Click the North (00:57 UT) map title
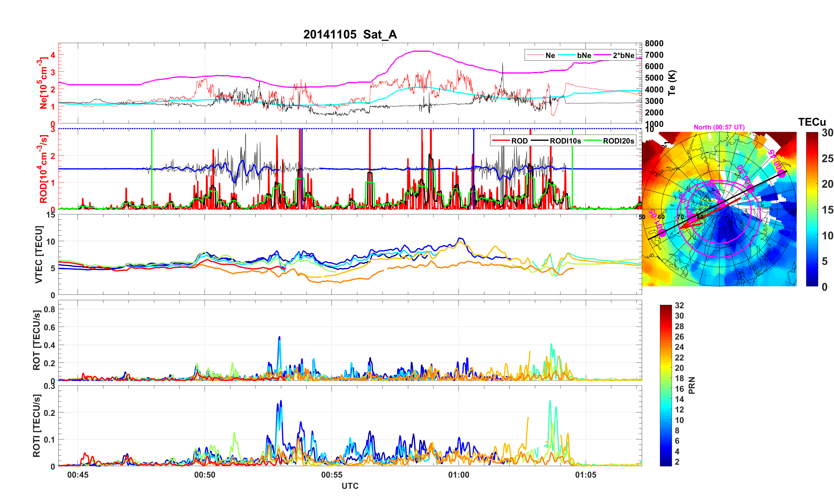 tap(719, 127)
